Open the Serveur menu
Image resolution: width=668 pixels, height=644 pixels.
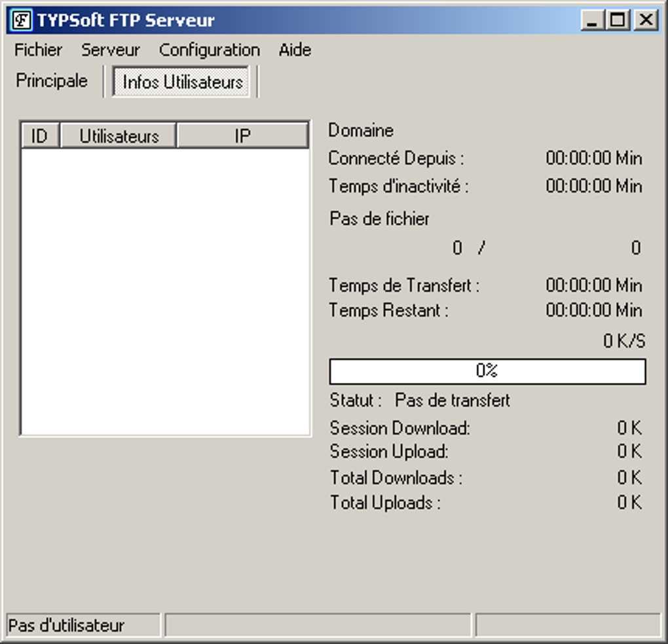110,50
